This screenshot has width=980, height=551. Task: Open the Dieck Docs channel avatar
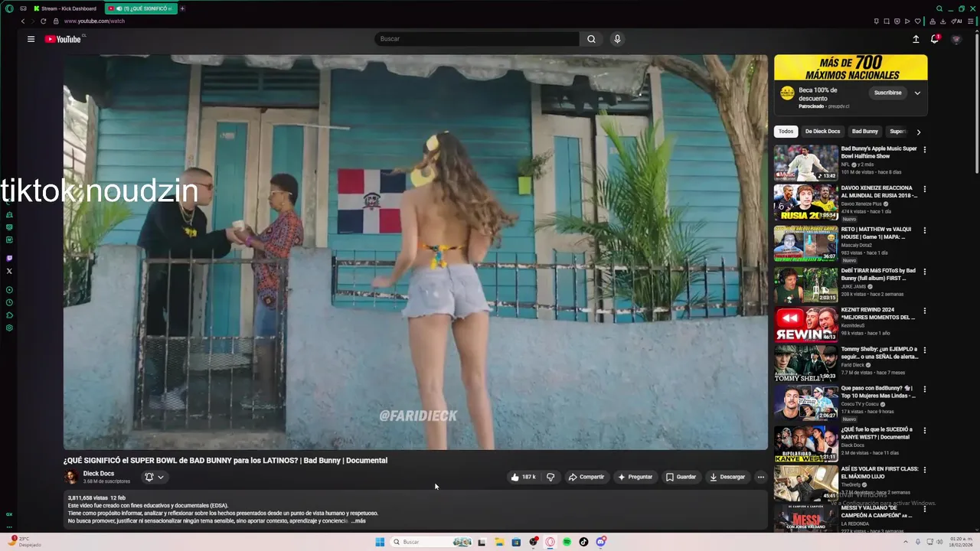71,477
